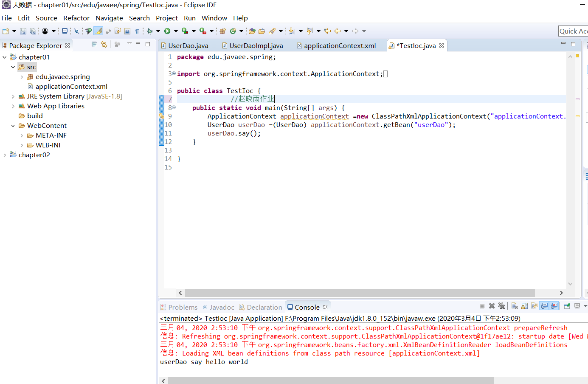Click the New file toolbar icon
This screenshot has width=588, height=384.
tap(6, 31)
